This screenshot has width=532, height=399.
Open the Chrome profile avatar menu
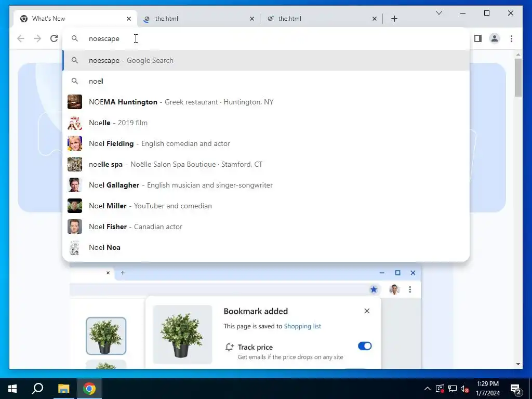click(x=495, y=38)
